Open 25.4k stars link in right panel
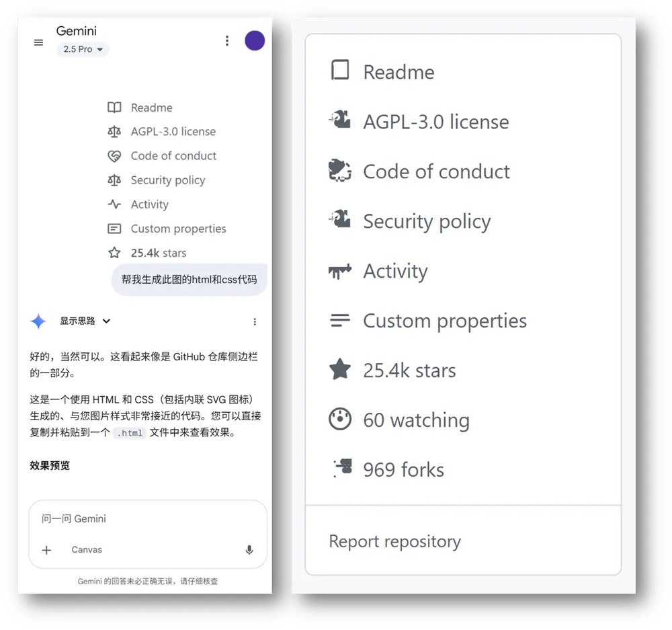The image size is (672, 630). click(409, 370)
